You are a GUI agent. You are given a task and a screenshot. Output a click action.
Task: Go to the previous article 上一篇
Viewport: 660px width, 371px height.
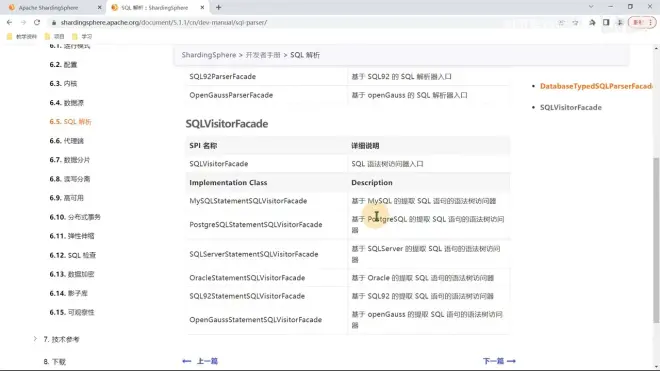pyautogui.click(x=200, y=361)
